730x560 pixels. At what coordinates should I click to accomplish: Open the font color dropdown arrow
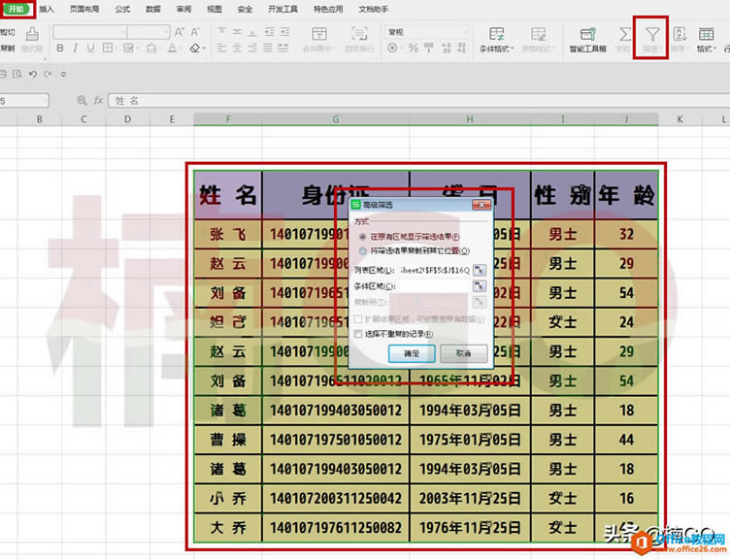click(x=181, y=48)
